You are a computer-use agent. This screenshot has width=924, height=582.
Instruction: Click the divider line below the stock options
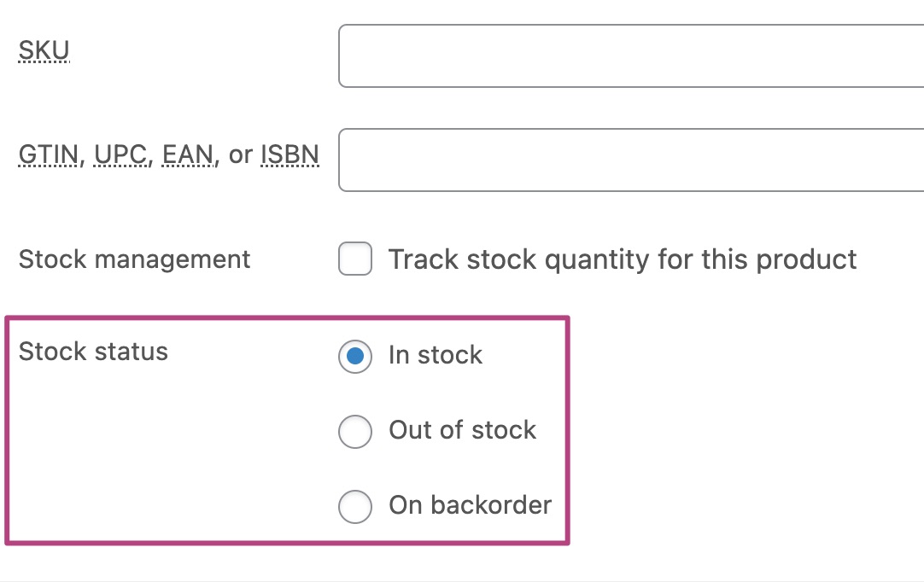click(x=462, y=580)
